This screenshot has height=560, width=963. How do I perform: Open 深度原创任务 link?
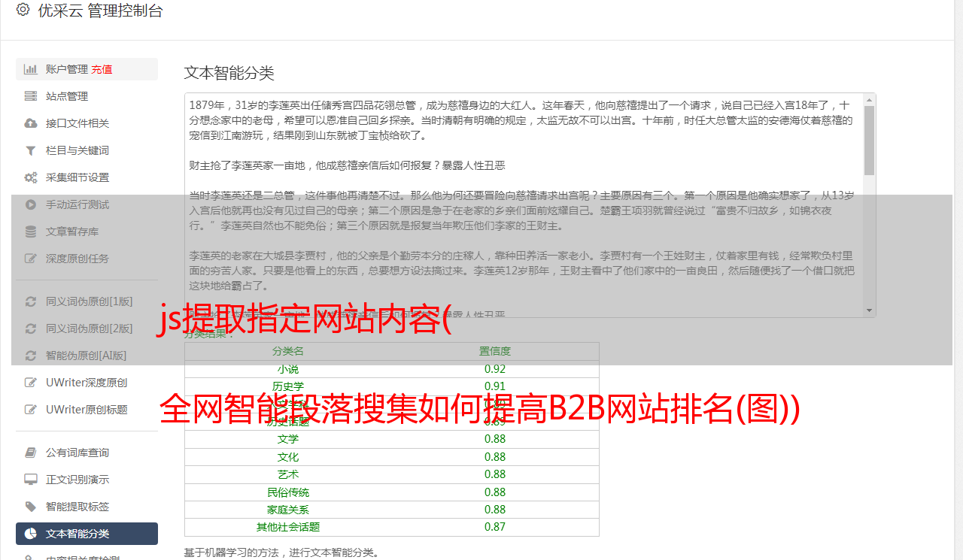77,259
